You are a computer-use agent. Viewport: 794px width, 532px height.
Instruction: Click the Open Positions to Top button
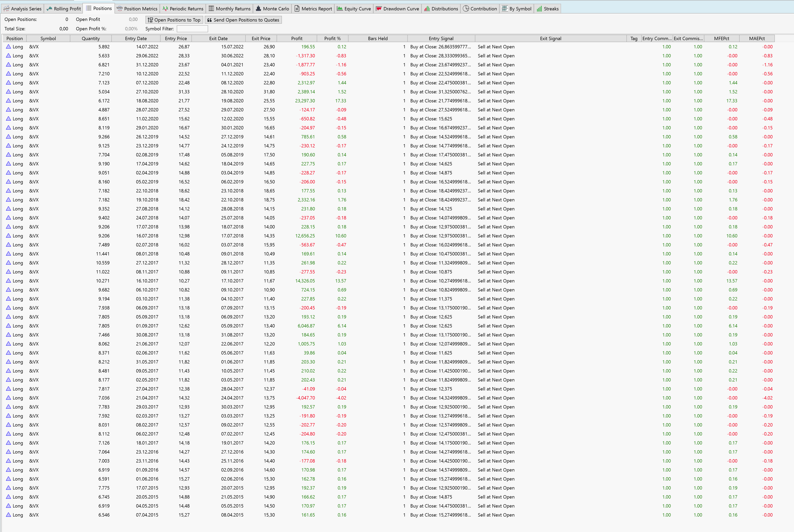pos(174,20)
